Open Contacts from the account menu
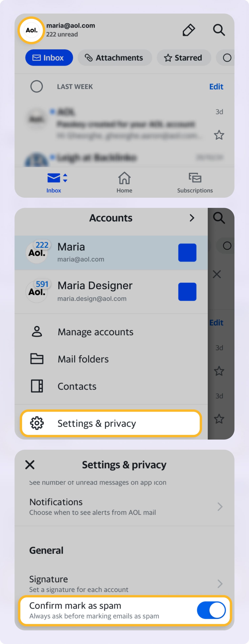Viewport: 249px width, 644px height. tap(77, 386)
